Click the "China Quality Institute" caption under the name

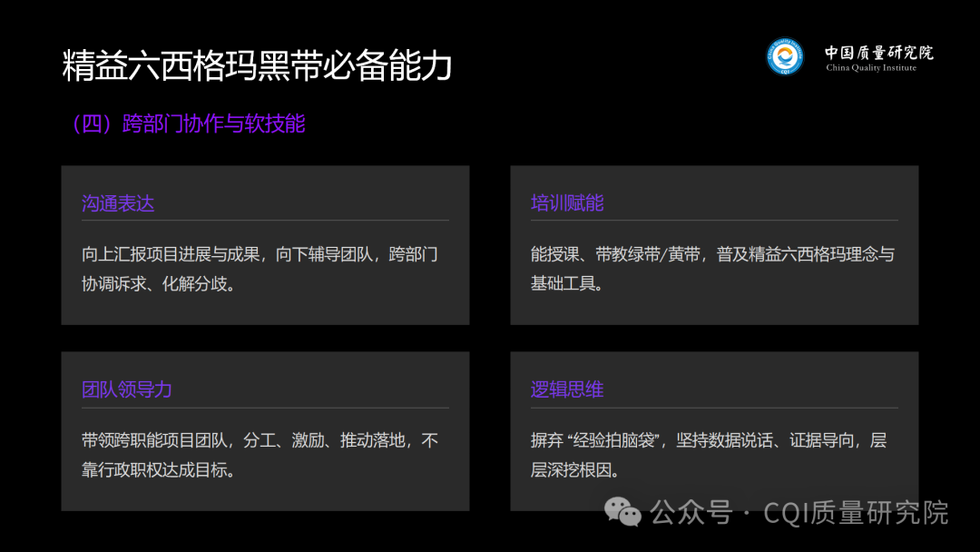[x=871, y=67]
